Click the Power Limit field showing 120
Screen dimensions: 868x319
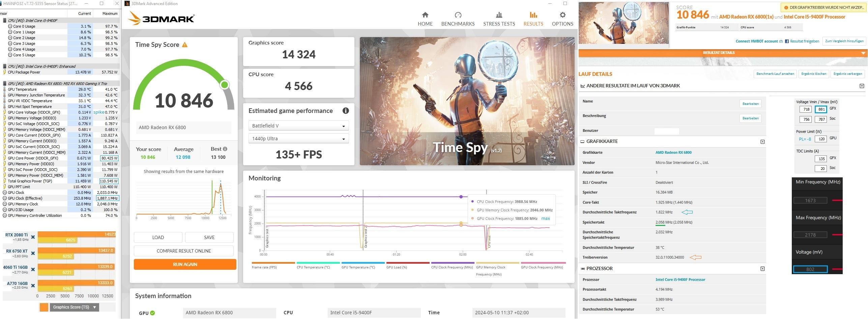[820, 139]
